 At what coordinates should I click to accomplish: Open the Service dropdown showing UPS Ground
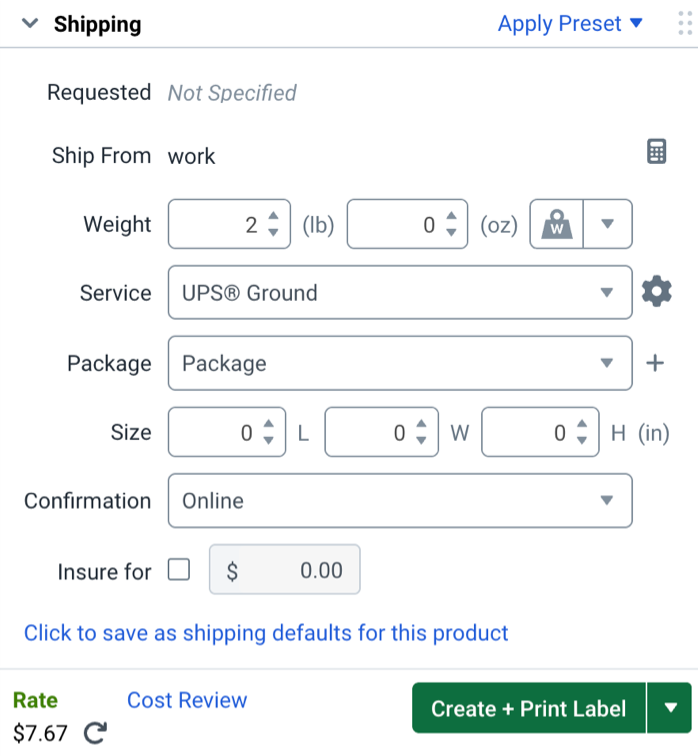400,292
